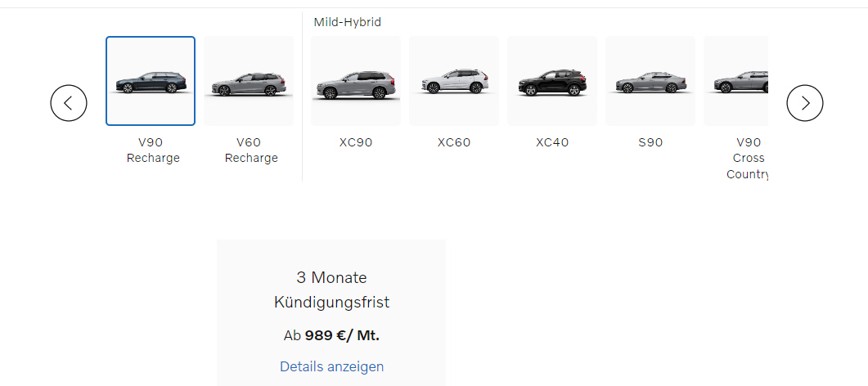Click the XC40 model name

[552, 142]
